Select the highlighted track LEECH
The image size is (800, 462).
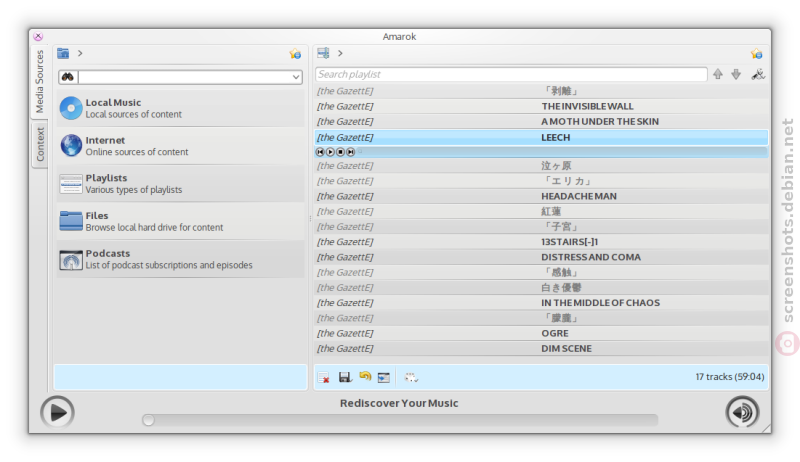541,137
